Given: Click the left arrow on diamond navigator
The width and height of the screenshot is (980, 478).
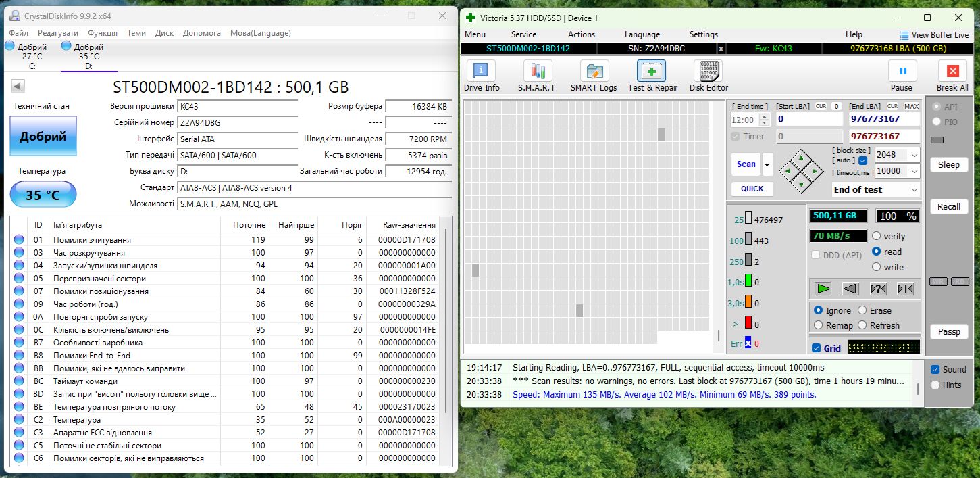Looking at the screenshot, I should [x=789, y=171].
